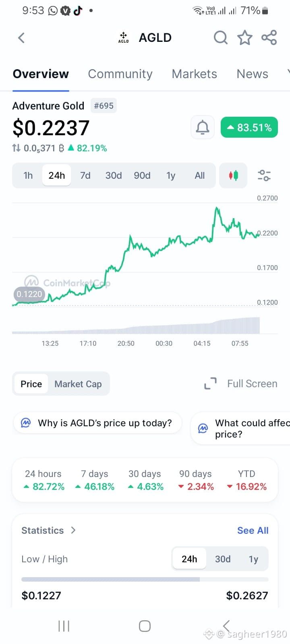Open search with magnifier icon
Image resolution: width=290 pixels, height=644 pixels.
point(220,38)
